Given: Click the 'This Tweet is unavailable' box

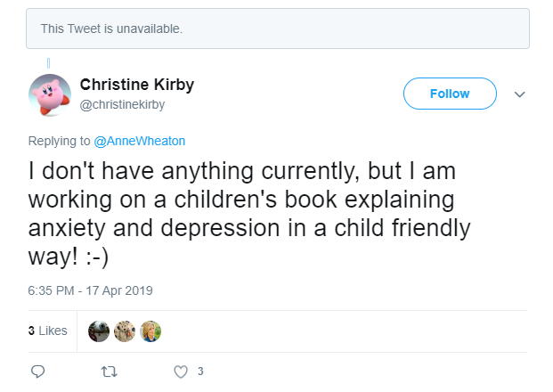Looking at the screenshot, I should [278, 29].
